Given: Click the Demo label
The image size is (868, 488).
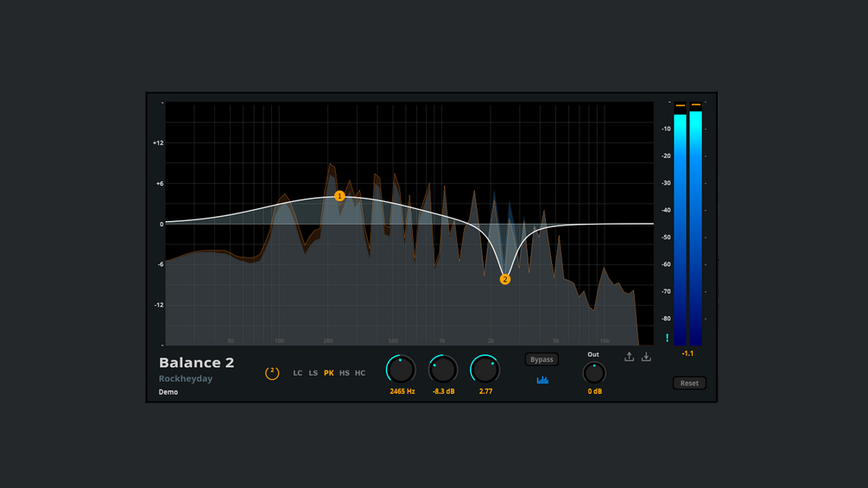Looking at the screenshot, I should 168,392.
